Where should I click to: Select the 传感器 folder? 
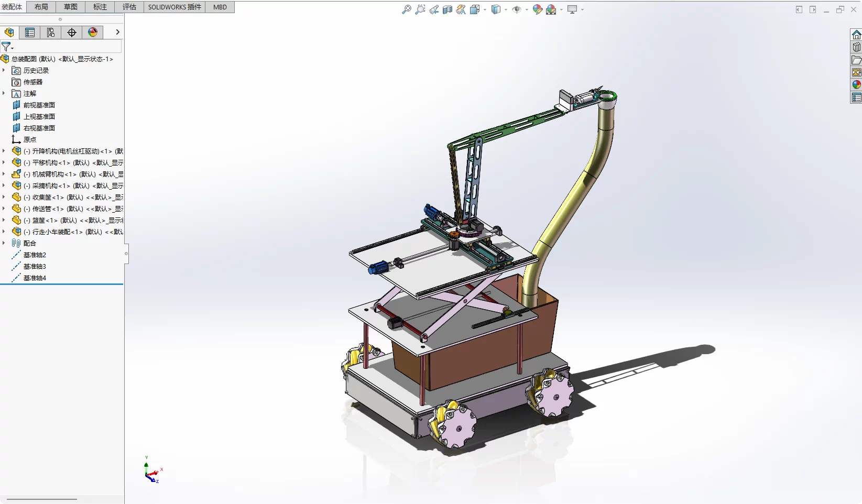point(27,82)
